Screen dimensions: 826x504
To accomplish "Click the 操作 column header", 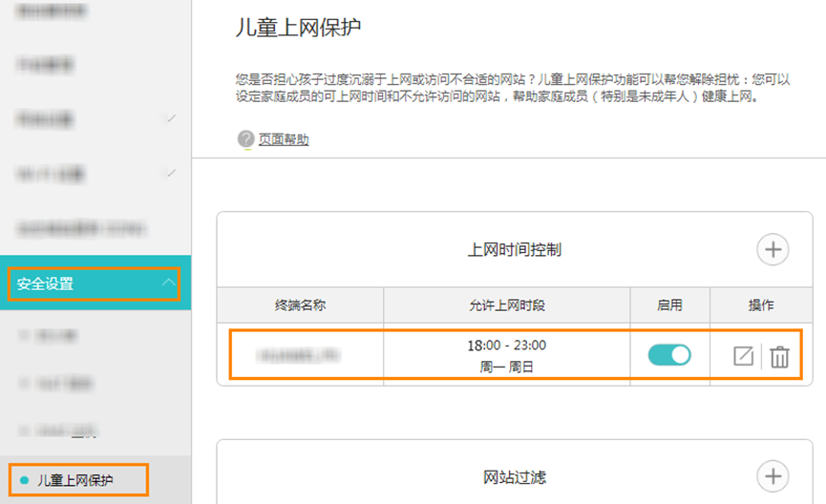I will click(760, 305).
